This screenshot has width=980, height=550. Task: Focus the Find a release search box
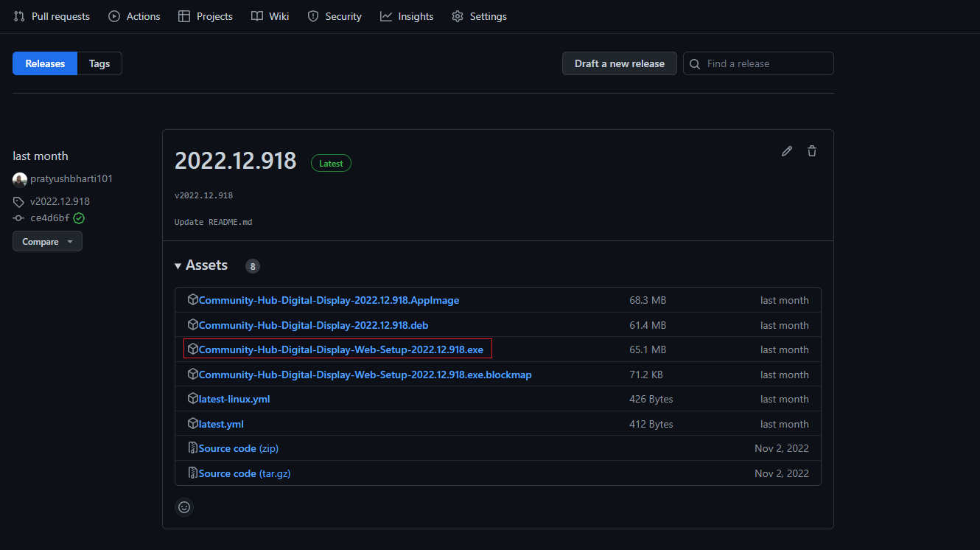pos(758,63)
